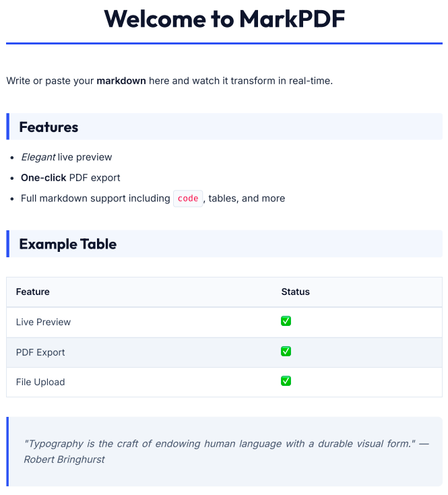This screenshot has height=495, width=448.
Task: Click the green checkmark in PDF Export row
Action: click(286, 352)
